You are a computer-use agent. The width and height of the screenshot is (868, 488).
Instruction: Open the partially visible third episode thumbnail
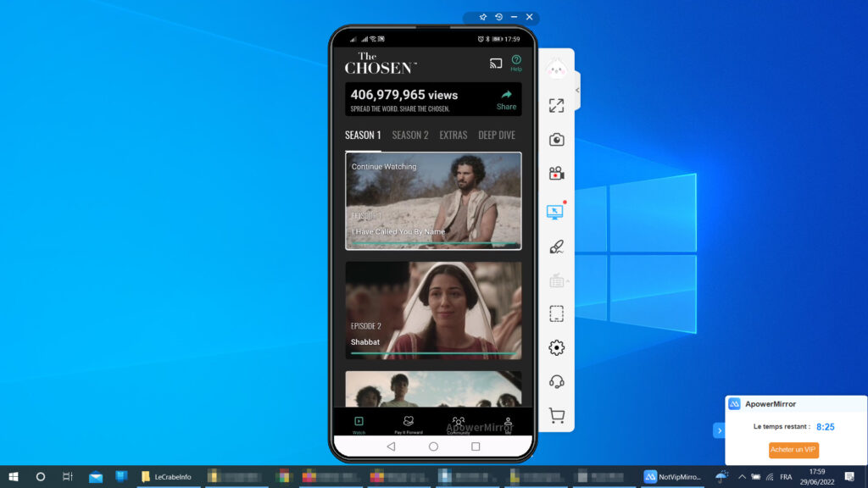[x=433, y=389]
